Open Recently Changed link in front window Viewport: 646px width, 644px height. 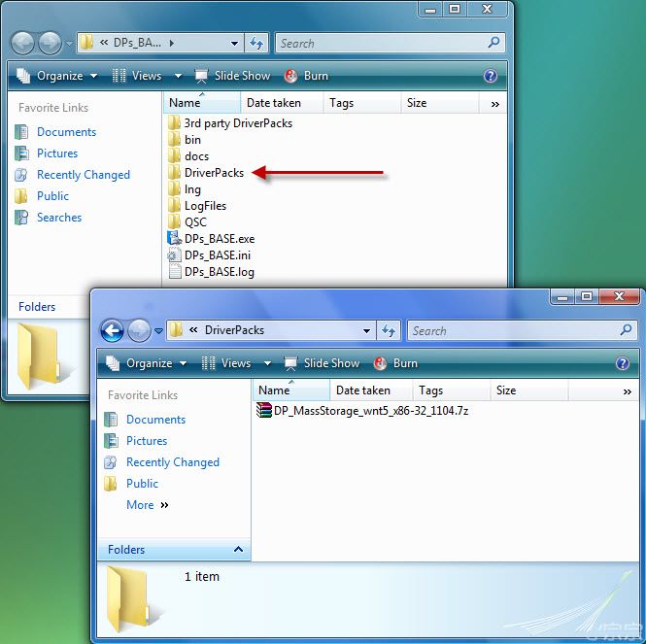tap(172, 462)
